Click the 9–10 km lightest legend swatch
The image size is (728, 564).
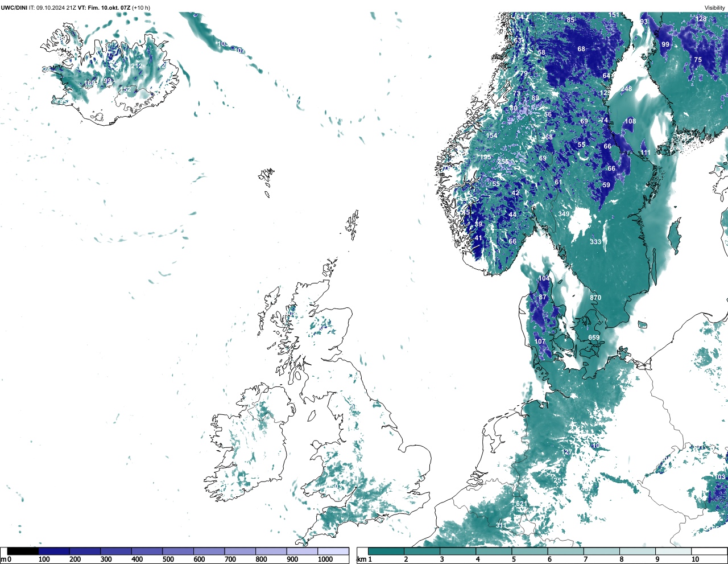click(674, 551)
